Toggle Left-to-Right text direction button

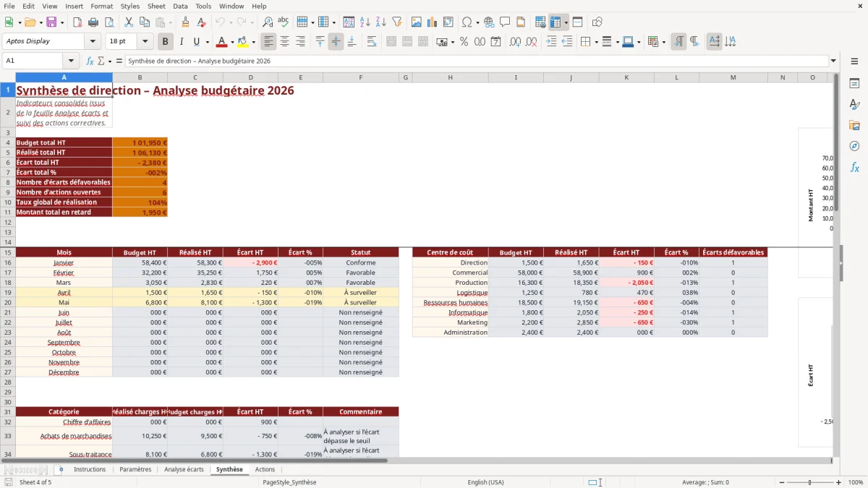coord(678,42)
